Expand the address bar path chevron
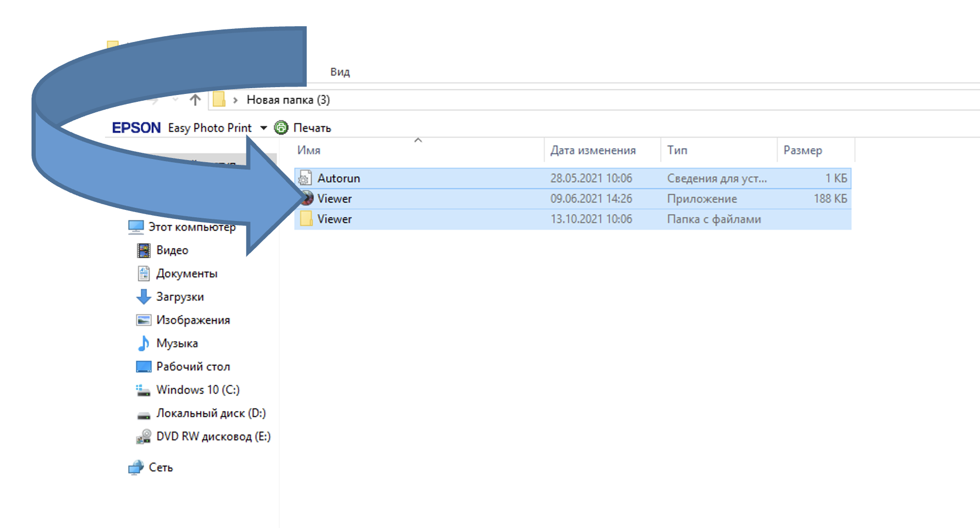 (x=235, y=100)
